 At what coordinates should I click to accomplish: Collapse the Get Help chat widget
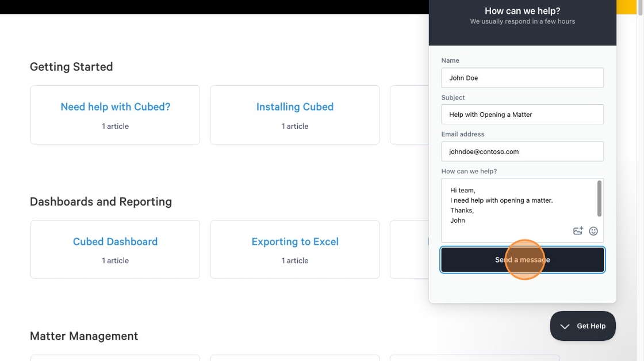click(x=583, y=326)
